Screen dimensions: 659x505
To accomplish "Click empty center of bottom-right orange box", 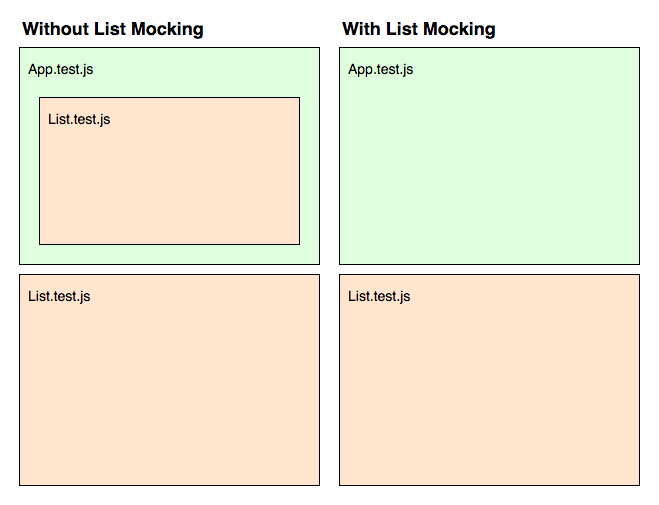I will click(x=489, y=390).
